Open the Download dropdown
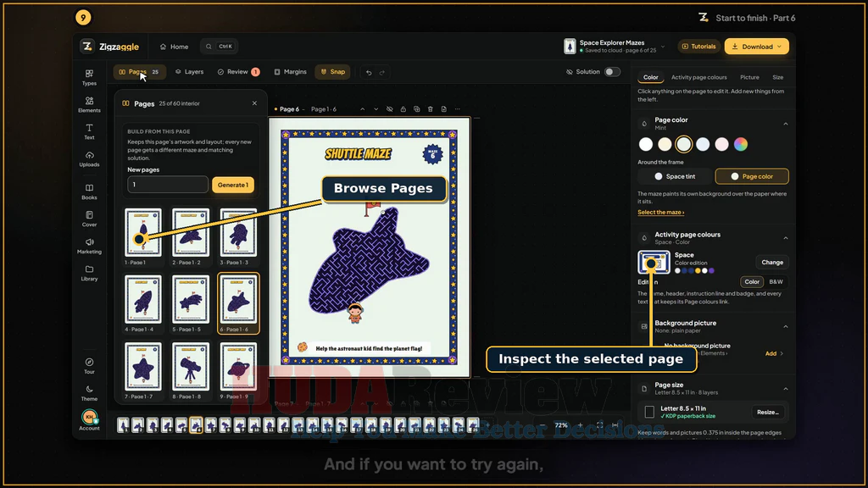The height and width of the screenshot is (488, 868). pyautogui.click(x=756, y=47)
